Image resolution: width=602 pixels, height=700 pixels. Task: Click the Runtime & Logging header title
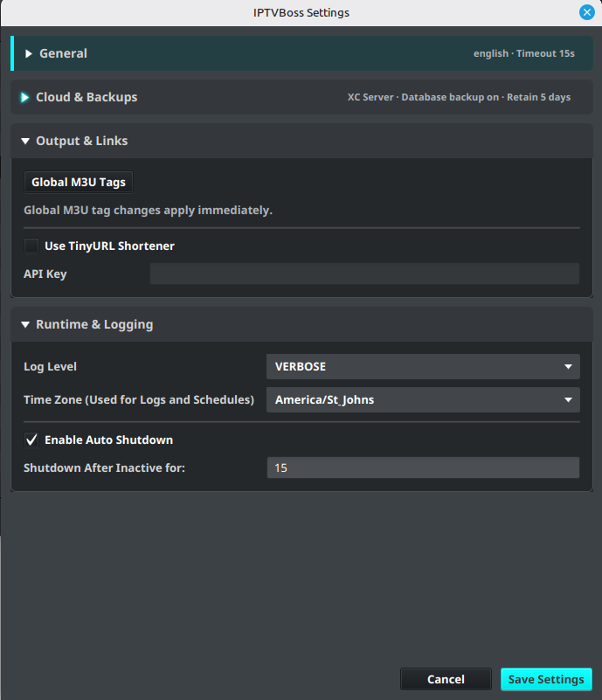coord(94,324)
